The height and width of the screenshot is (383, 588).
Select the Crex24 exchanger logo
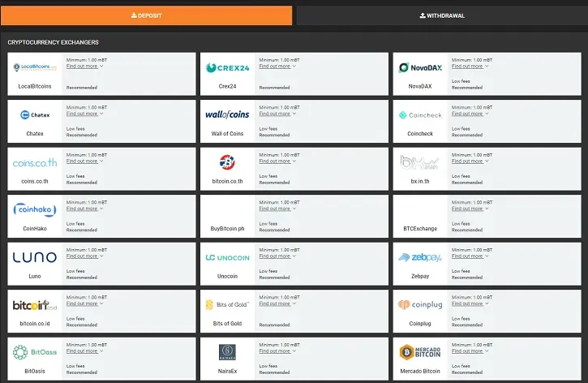click(227, 68)
